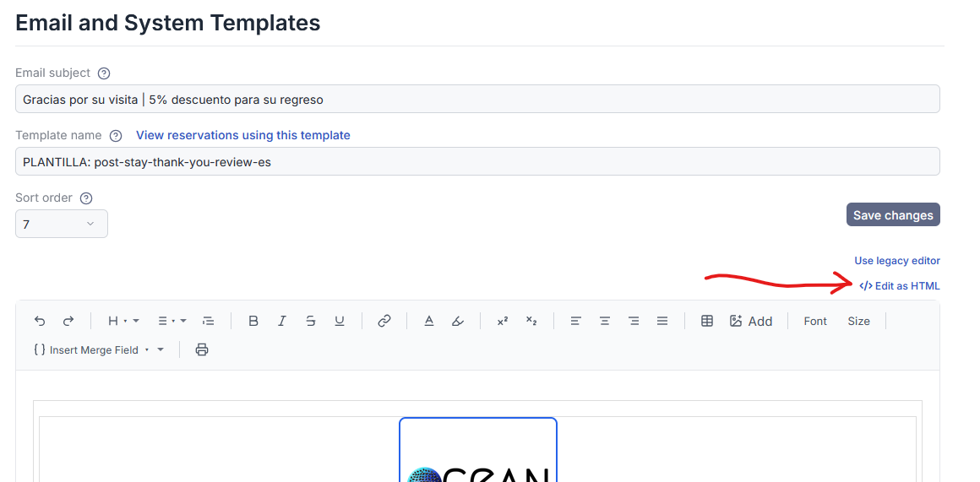Print the template using printer icon
980x482 pixels.
[x=202, y=349]
